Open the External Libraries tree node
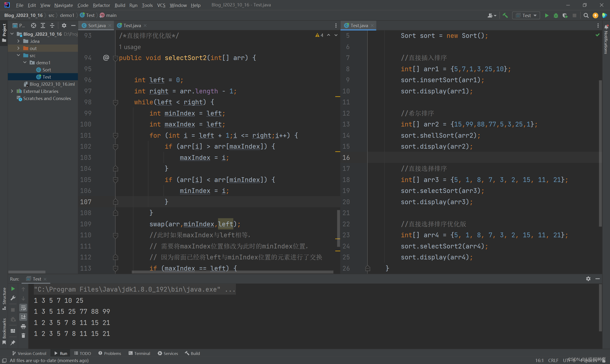This screenshot has width=610, height=364. click(11, 91)
